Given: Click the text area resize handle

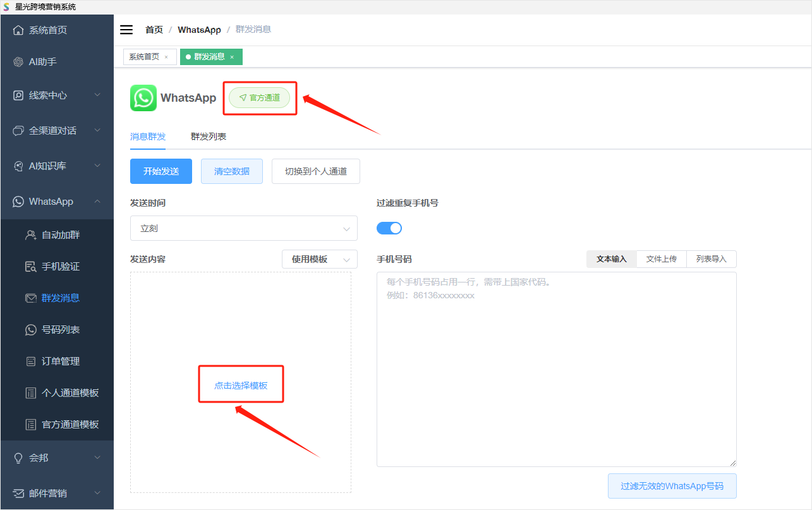Looking at the screenshot, I should [x=733, y=463].
